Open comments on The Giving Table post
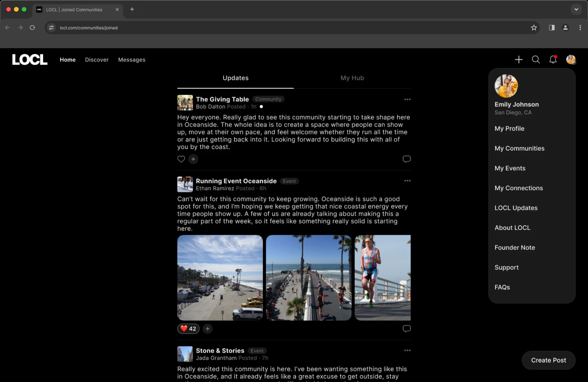Viewport: 588px width, 382px height. click(407, 159)
